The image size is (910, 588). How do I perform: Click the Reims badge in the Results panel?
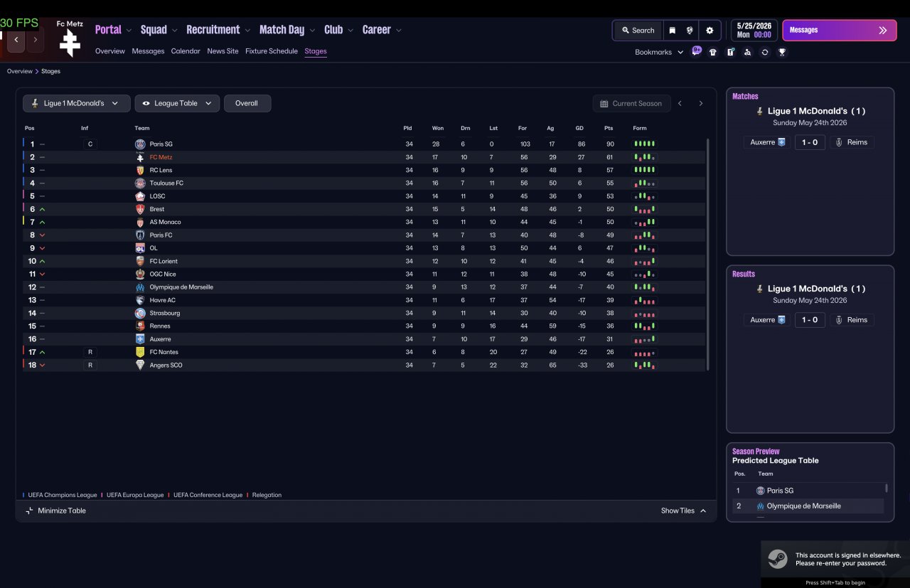tap(839, 320)
